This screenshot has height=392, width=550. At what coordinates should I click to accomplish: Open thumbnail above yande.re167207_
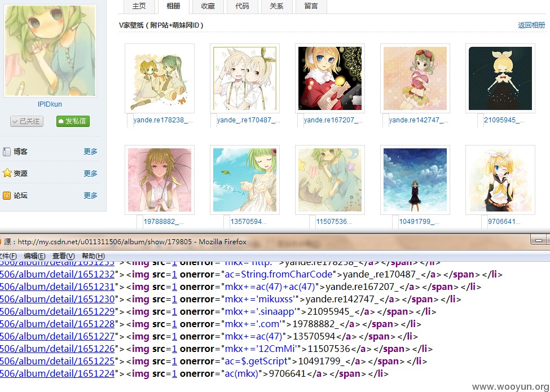(x=330, y=78)
